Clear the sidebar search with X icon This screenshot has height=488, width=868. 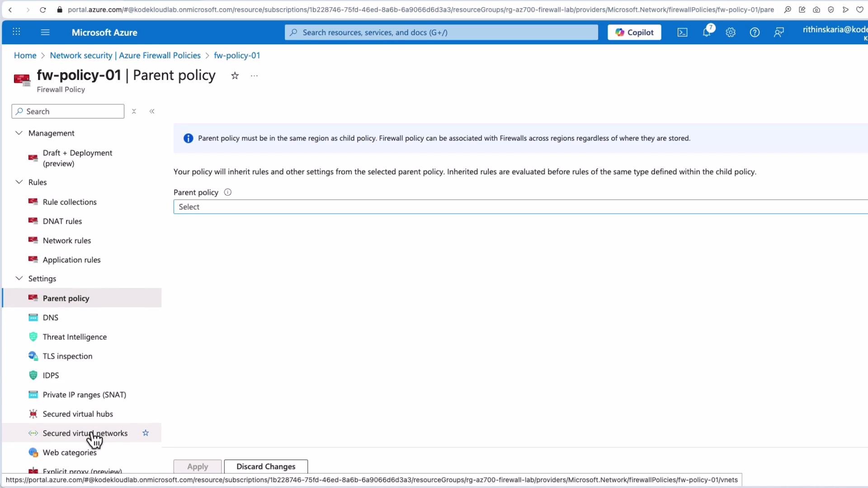tap(134, 111)
